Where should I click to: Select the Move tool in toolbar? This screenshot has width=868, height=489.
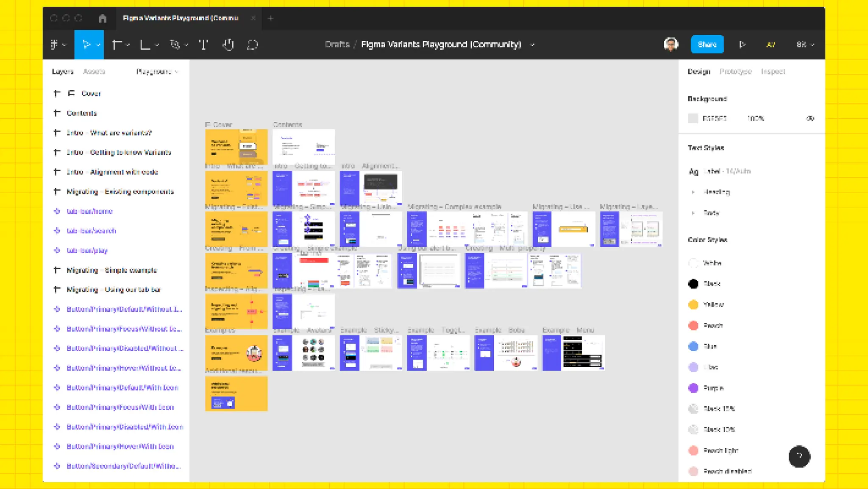[86, 45]
